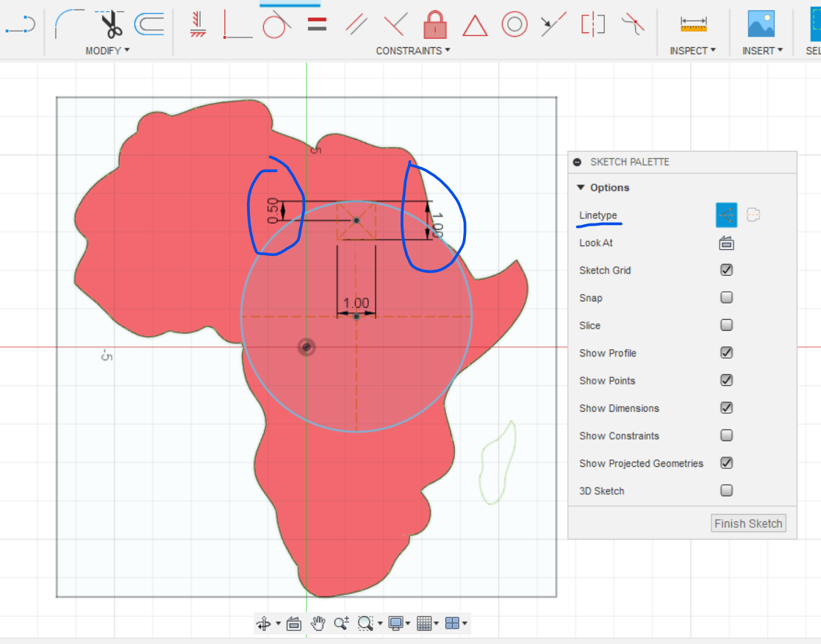This screenshot has width=821, height=644.
Task: Select the Equal constraint icon
Action: point(316,23)
